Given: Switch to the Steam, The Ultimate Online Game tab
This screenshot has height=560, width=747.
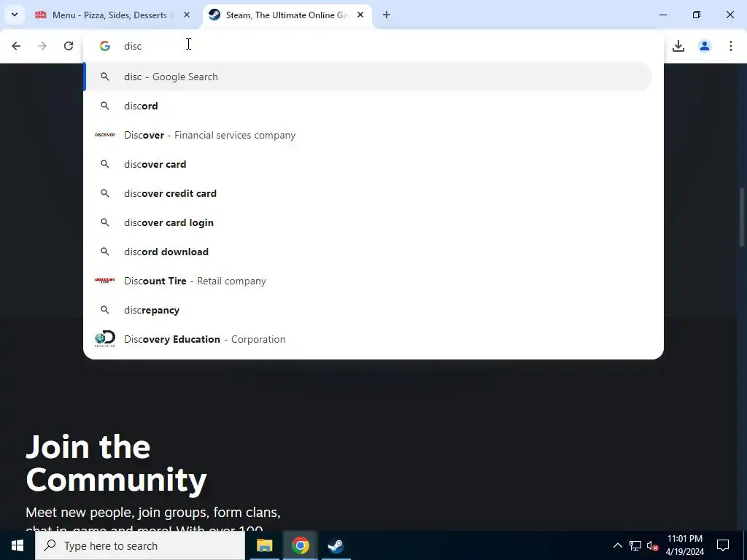Looking at the screenshot, I should [287, 15].
